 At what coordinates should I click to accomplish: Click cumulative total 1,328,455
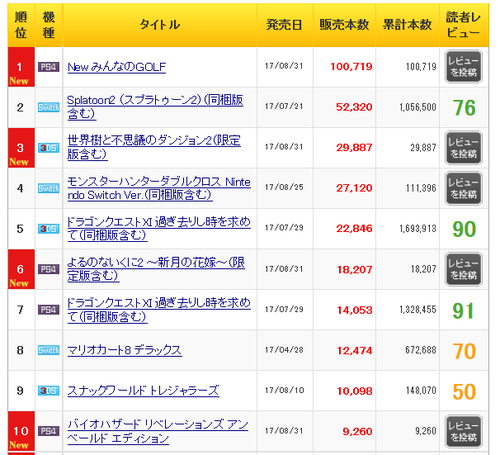point(418,310)
